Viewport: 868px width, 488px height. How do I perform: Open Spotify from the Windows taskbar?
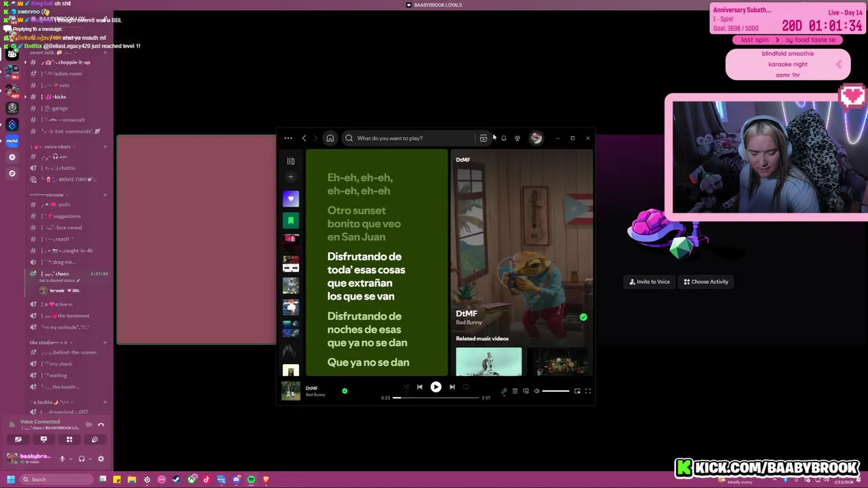click(251, 480)
